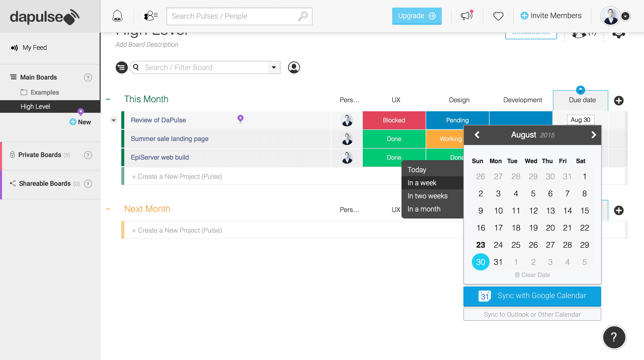This screenshot has width=644, height=360.
Task: Open the notifications bell
Action: coord(117,16)
